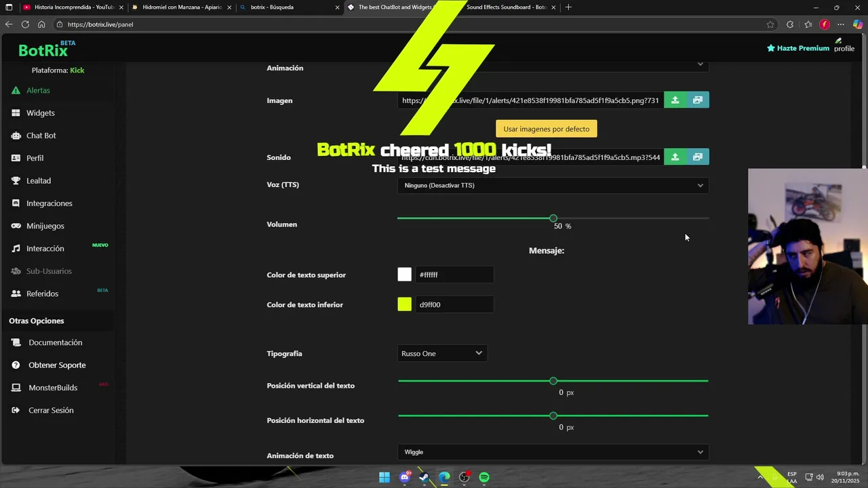Viewport: 868px width, 488px height.
Task: Click the Imagen URL field
Action: 530,100
